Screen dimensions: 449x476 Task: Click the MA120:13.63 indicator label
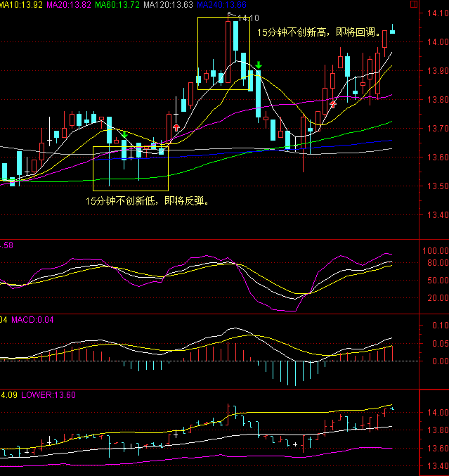coord(169,5)
